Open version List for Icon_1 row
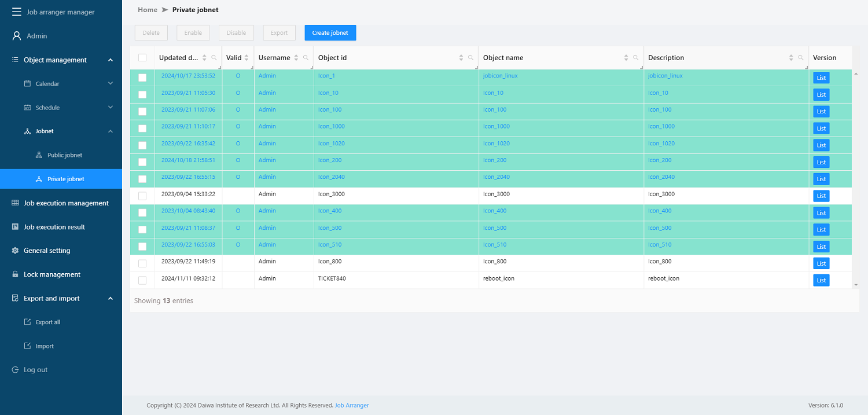The width and height of the screenshot is (868, 415). (x=821, y=78)
